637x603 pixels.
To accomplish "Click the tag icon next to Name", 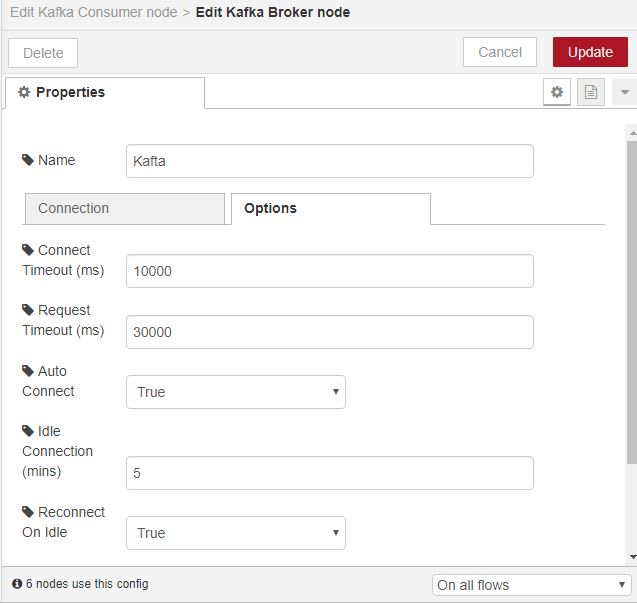I will pos(28,160).
